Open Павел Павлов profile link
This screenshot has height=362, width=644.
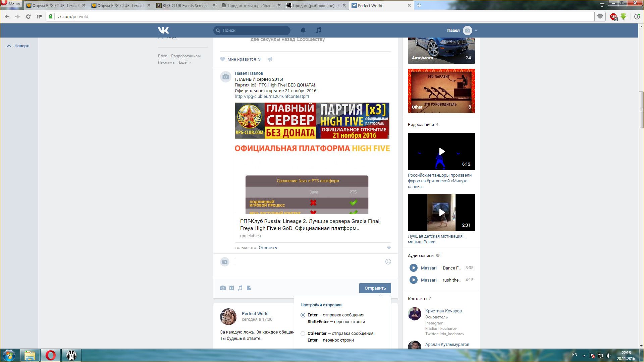(249, 73)
